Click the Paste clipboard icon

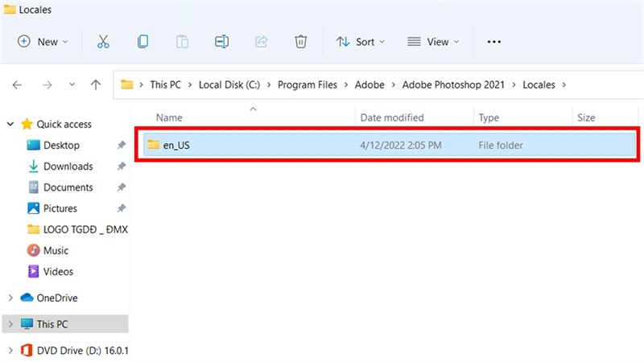click(x=182, y=42)
